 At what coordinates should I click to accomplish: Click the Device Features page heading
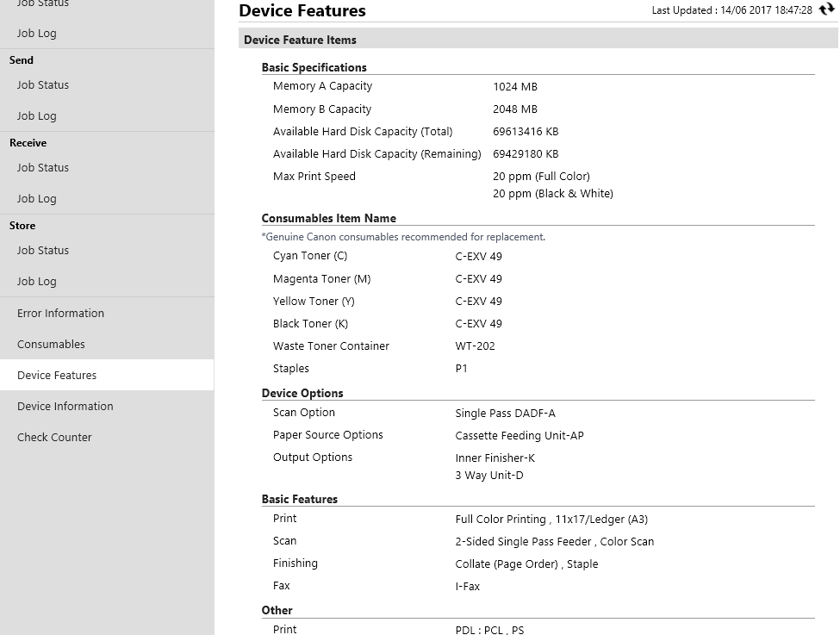click(302, 11)
